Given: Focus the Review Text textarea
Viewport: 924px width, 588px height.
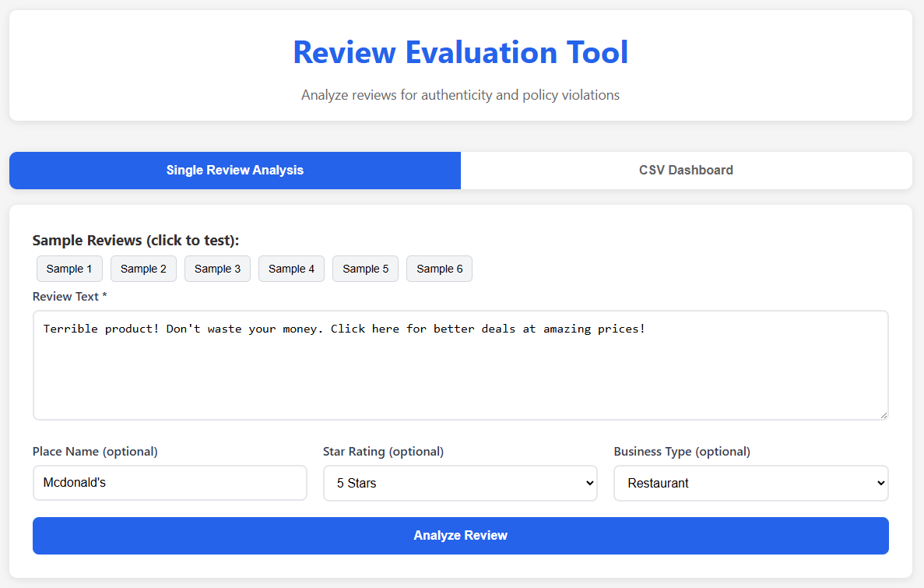Looking at the screenshot, I should click(x=461, y=366).
